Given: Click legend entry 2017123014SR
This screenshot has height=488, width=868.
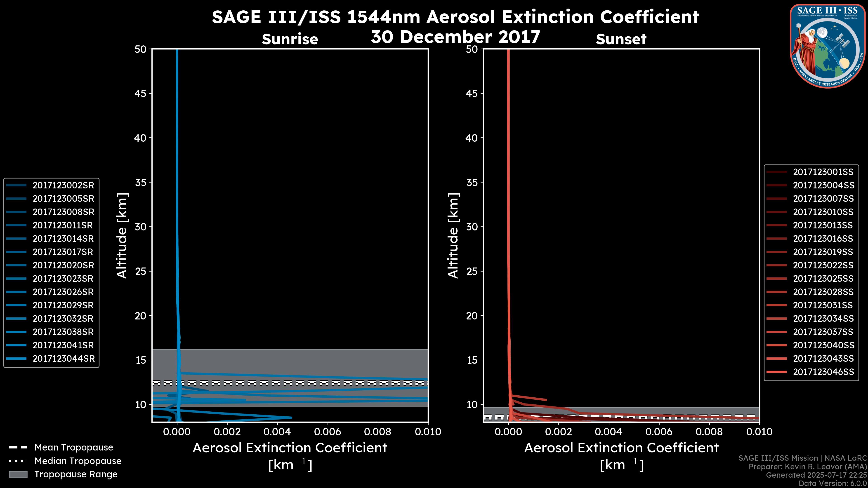Looking at the screenshot, I should [63, 238].
